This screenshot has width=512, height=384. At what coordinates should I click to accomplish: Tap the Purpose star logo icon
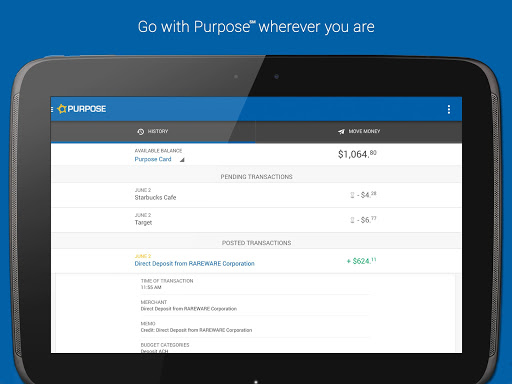pos(62,109)
